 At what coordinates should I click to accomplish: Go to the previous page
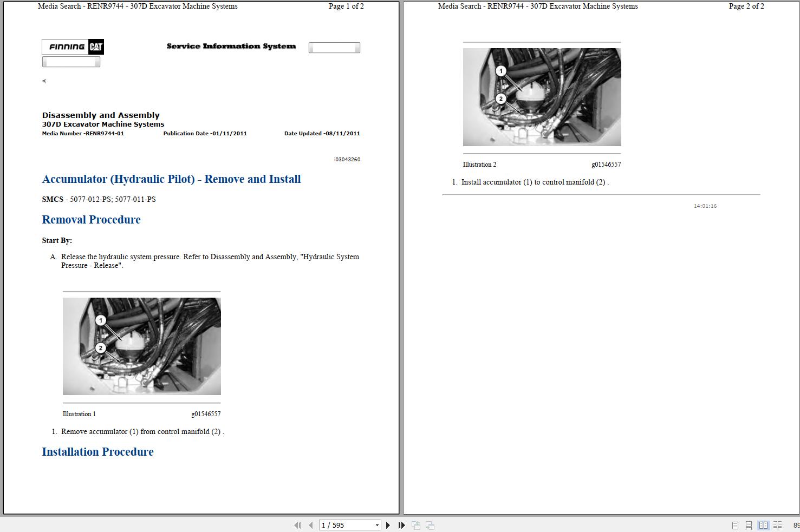coord(310,525)
